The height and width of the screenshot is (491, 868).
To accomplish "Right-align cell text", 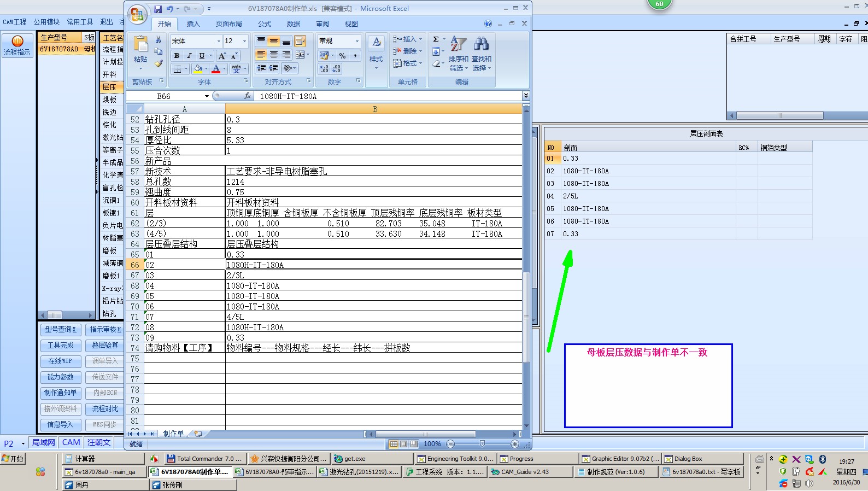I will pos(286,55).
